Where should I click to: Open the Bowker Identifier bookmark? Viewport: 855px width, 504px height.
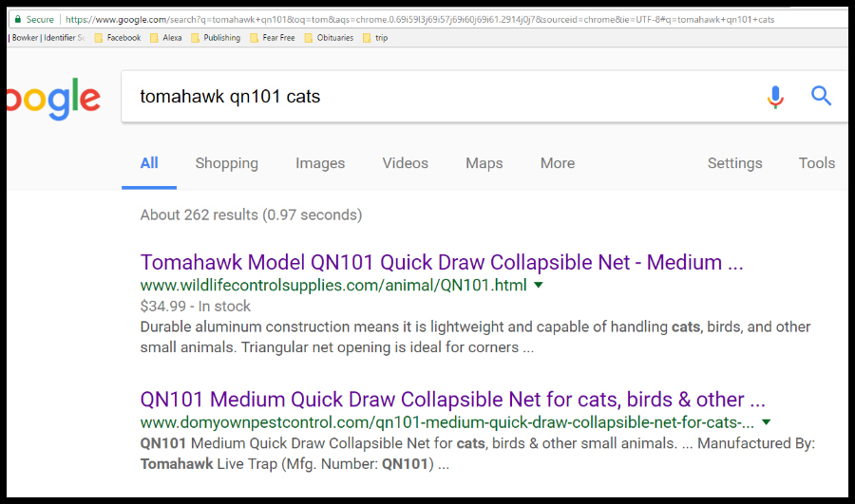click(47, 38)
